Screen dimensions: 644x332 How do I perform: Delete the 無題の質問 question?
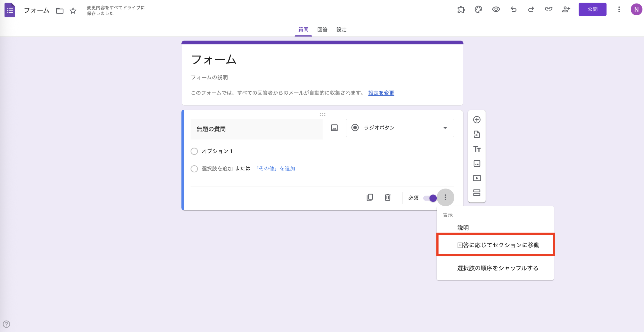point(387,198)
